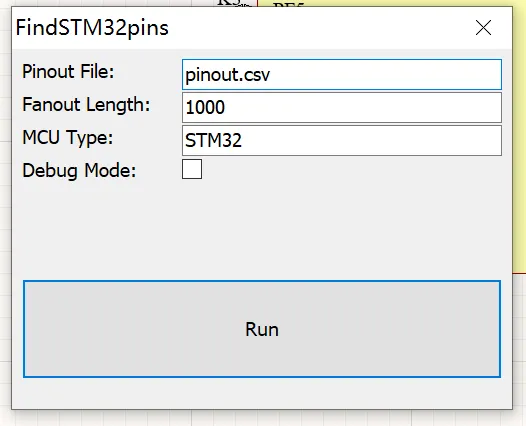The height and width of the screenshot is (426, 526).
Task: Place cursor in the STM32 value text
Action: pos(213,141)
